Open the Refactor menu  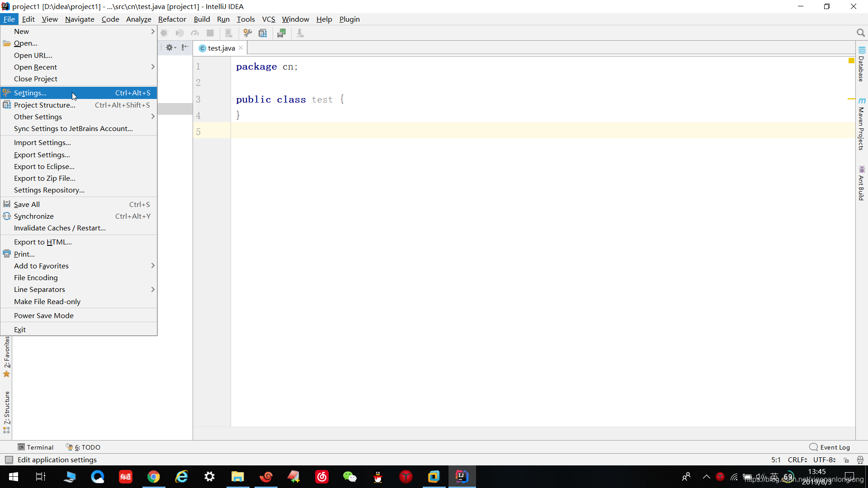point(172,19)
